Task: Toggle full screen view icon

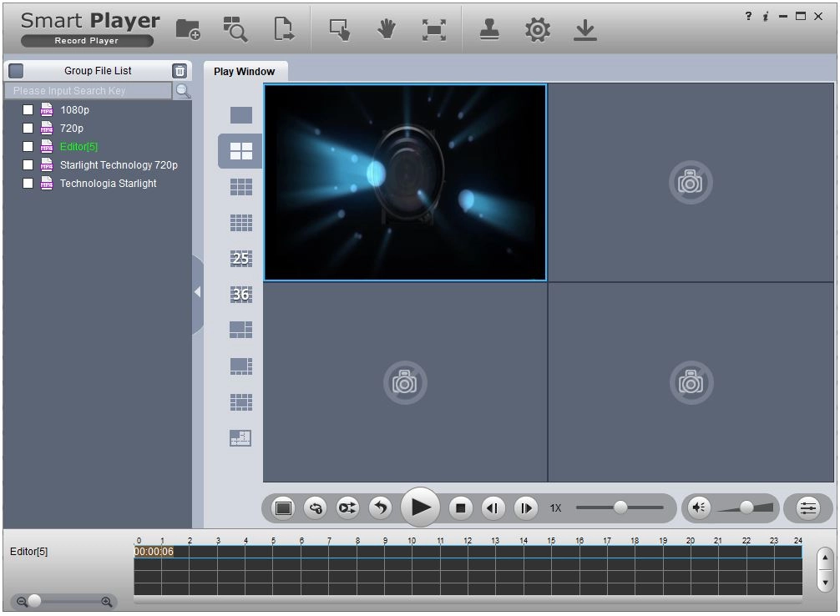Action: 434,30
